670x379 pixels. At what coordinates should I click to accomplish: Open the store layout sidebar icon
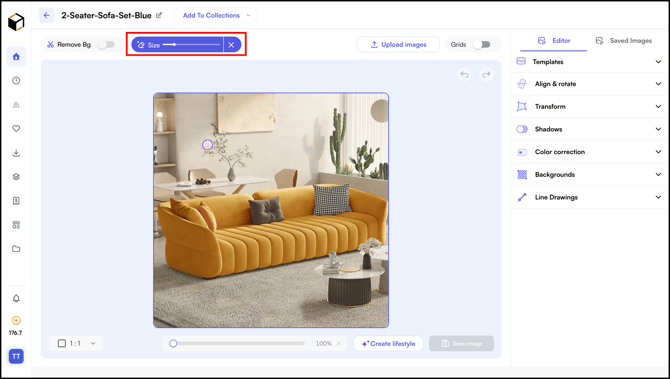coord(16,225)
